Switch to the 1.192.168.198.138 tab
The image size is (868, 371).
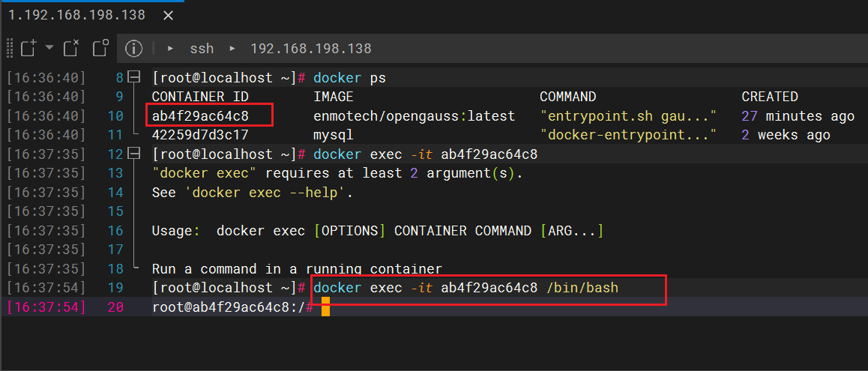(x=76, y=15)
